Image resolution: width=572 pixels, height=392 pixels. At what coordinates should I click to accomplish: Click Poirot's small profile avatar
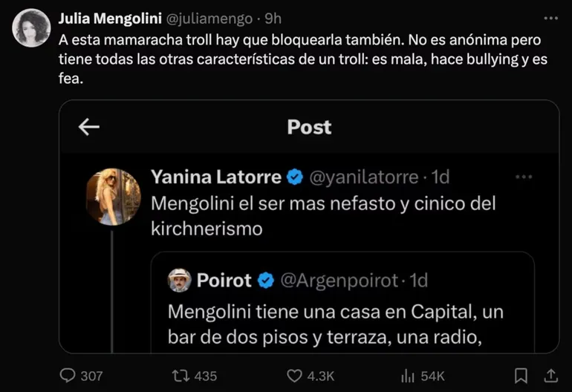tap(179, 280)
